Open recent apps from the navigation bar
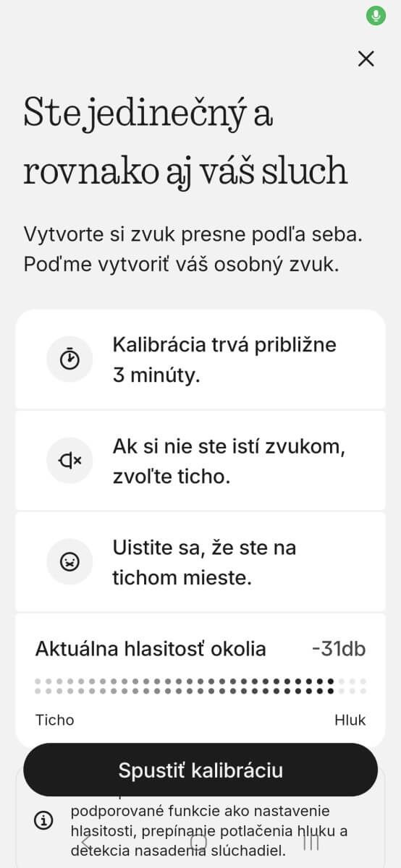The width and height of the screenshot is (401, 868). click(x=311, y=842)
